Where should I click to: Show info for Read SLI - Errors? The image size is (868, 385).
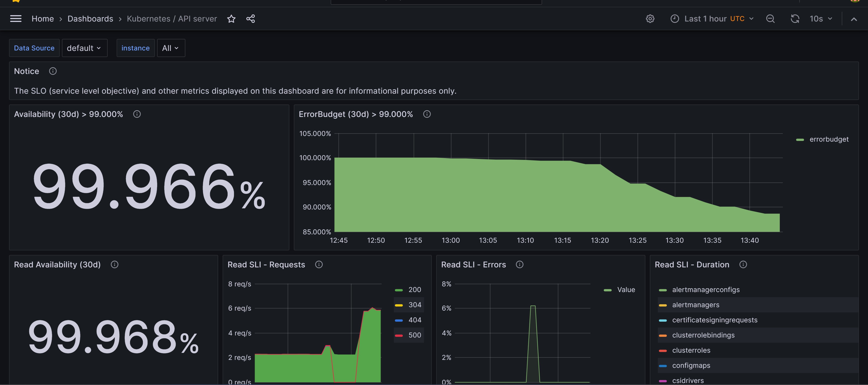(x=520, y=264)
